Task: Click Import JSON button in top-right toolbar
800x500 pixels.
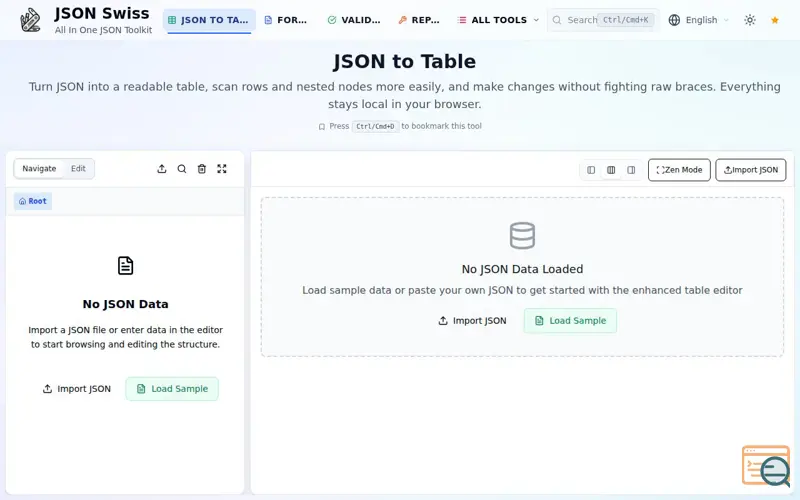Action: (751, 170)
